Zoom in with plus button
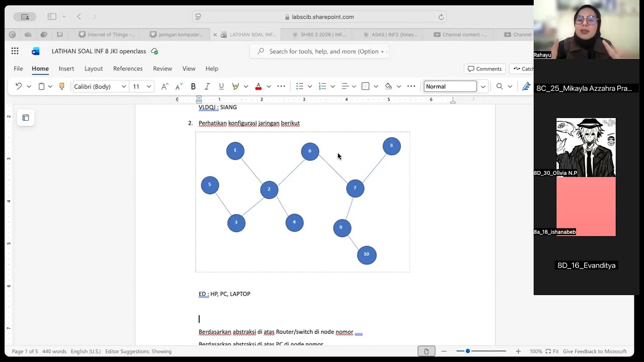 [518, 351]
